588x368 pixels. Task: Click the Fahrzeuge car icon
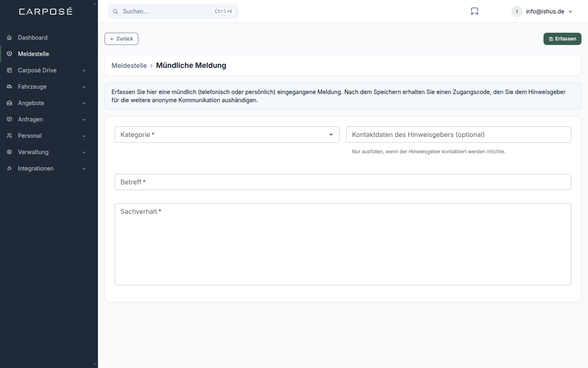pos(9,87)
